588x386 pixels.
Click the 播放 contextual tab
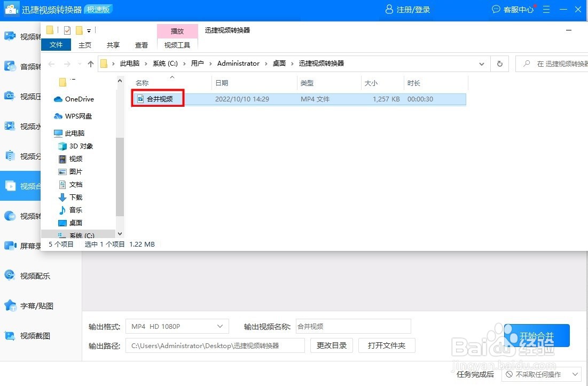click(x=177, y=31)
